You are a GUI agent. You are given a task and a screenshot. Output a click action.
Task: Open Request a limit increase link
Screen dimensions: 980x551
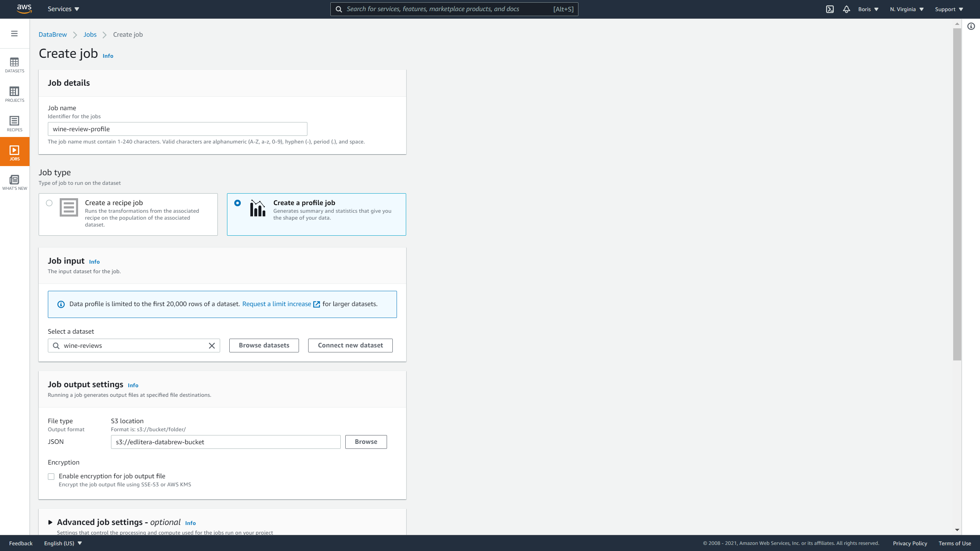click(x=281, y=304)
